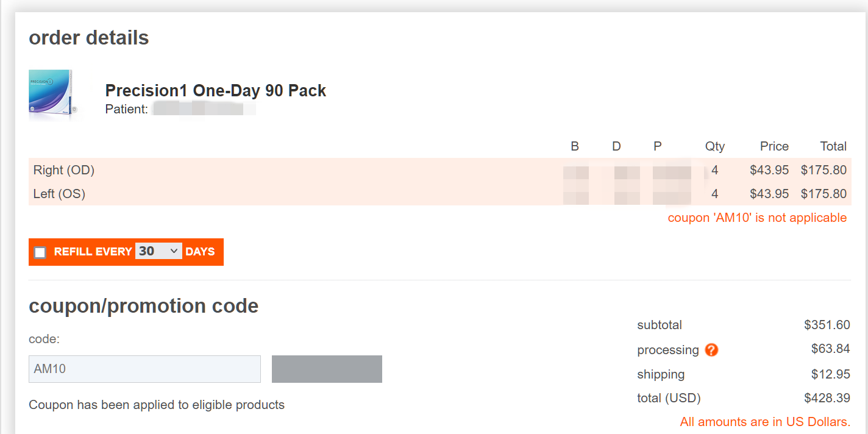Click the processing fee amount $63.84
This screenshot has width=868, height=434.
[x=830, y=349]
